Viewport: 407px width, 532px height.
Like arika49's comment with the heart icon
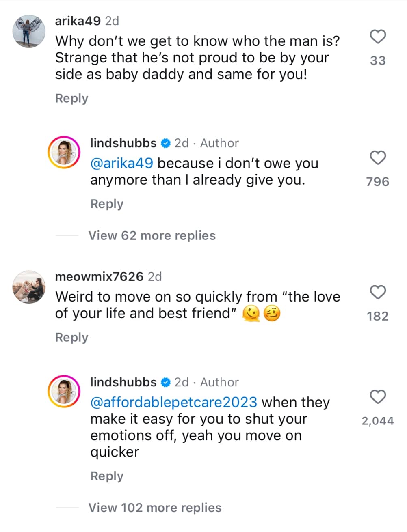coord(378,37)
